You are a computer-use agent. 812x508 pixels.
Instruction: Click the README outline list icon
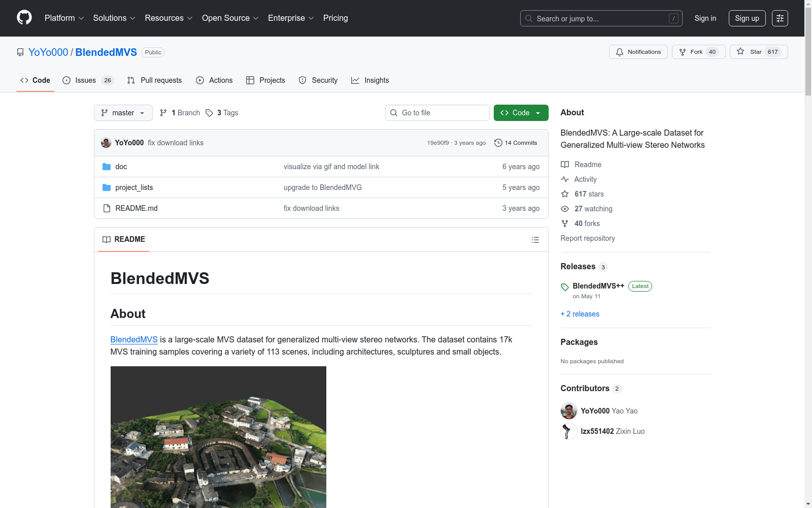[535, 240]
